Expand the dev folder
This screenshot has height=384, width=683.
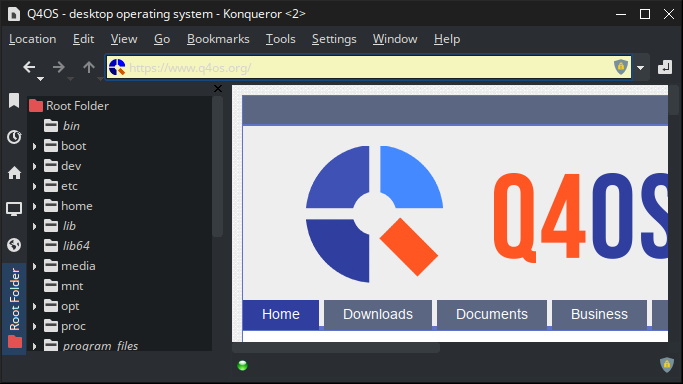point(34,166)
